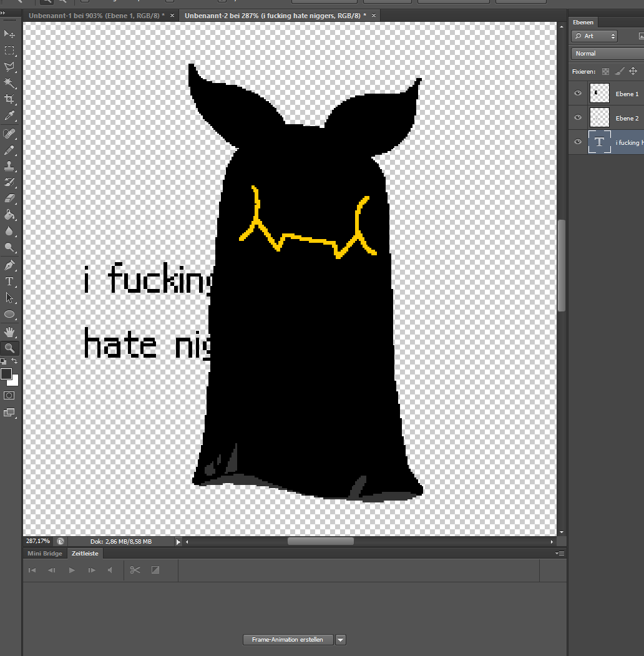
Task: Play the timeline animation
Action: tap(72, 570)
